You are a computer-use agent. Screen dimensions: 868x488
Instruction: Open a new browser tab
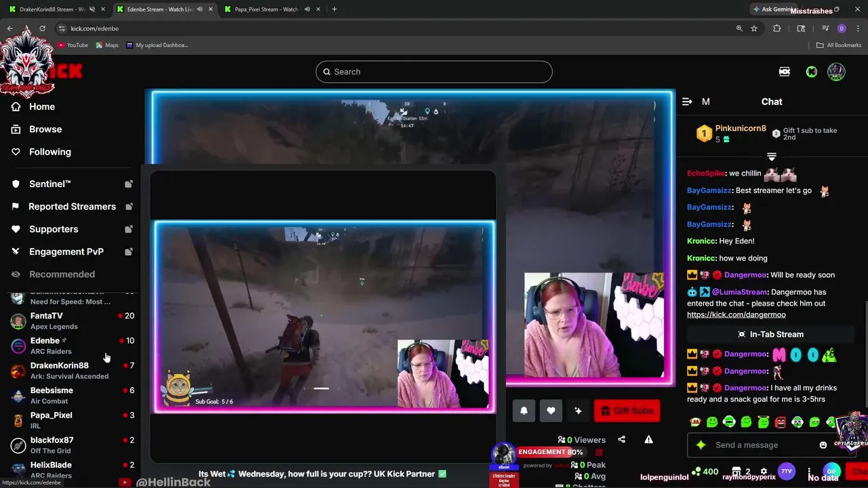tap(334, 9)
